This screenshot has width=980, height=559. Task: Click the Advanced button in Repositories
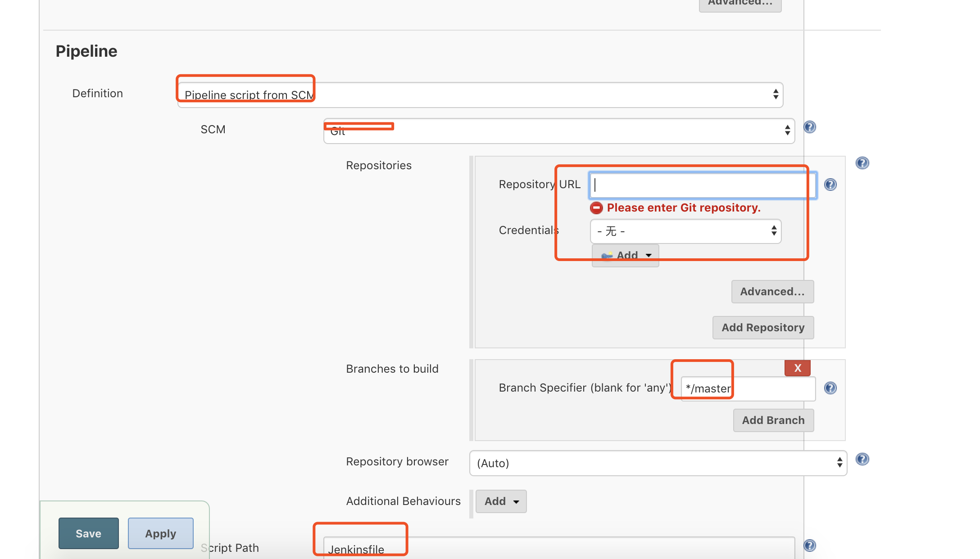tap(772, 291)
